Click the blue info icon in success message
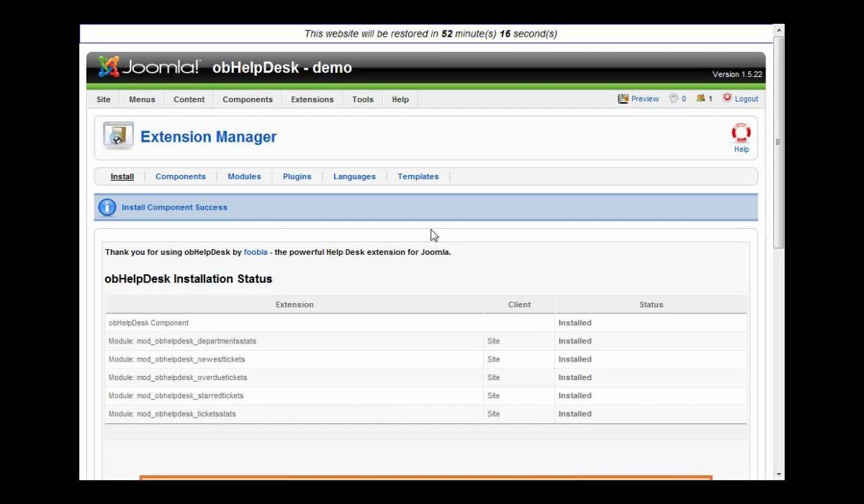The width and height of the screenshot is (864, 504). tap(107, 207)
